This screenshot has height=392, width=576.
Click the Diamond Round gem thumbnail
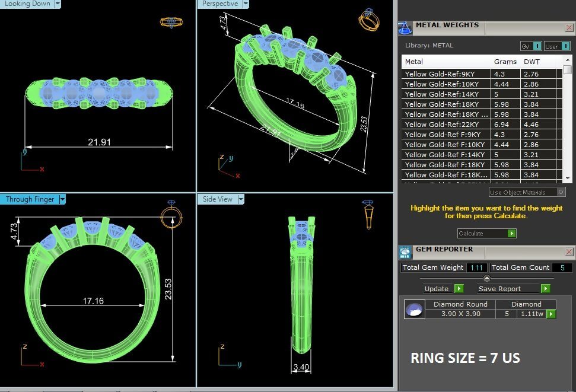point(414,309)
